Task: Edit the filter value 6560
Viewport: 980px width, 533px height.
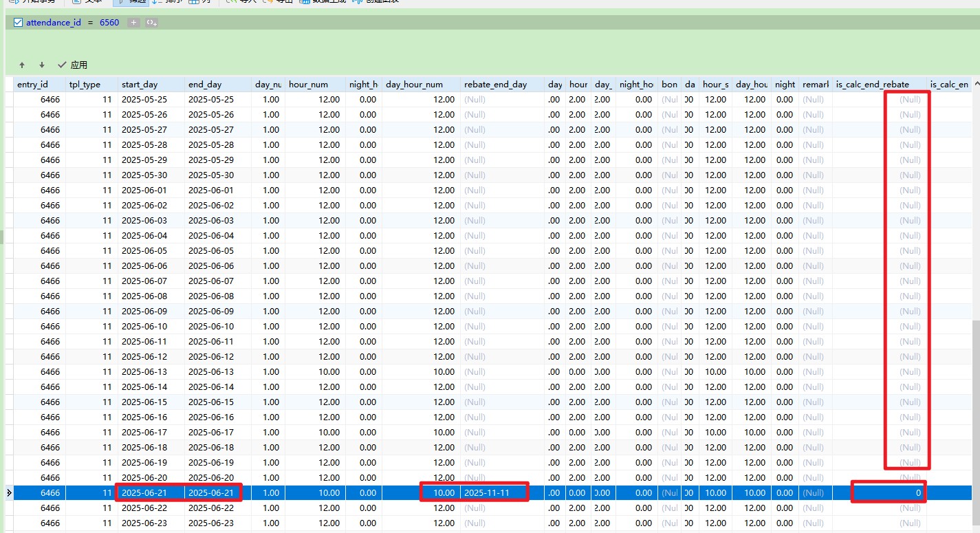Action: pyautogui.click(x=109, y=23)
